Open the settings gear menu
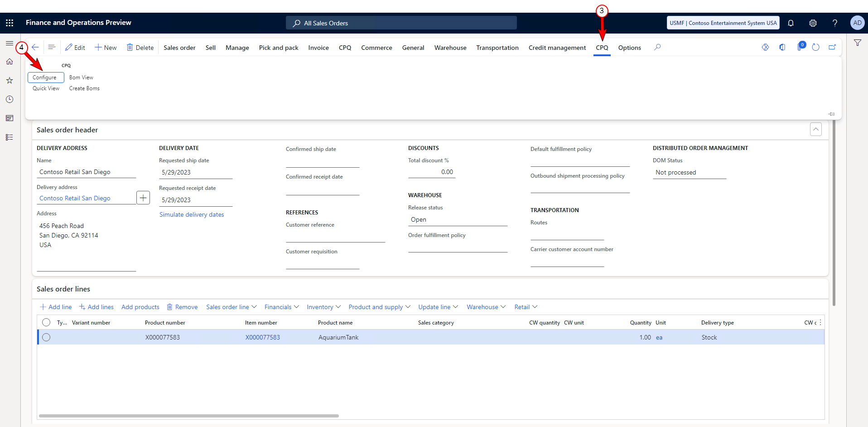Image resolution: width=868 pixels, height=427 pixels. pyautogui.click(x=813, y=23)
